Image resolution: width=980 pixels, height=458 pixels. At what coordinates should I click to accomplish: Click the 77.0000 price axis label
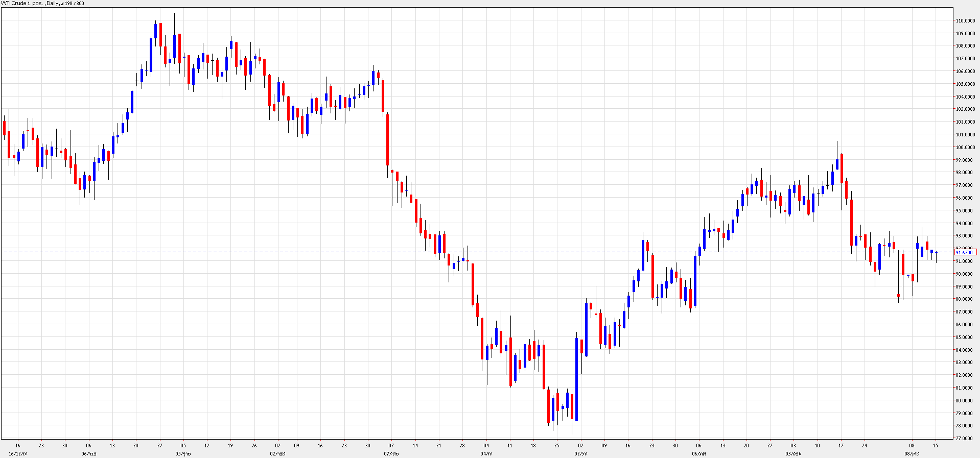point(965,439)
